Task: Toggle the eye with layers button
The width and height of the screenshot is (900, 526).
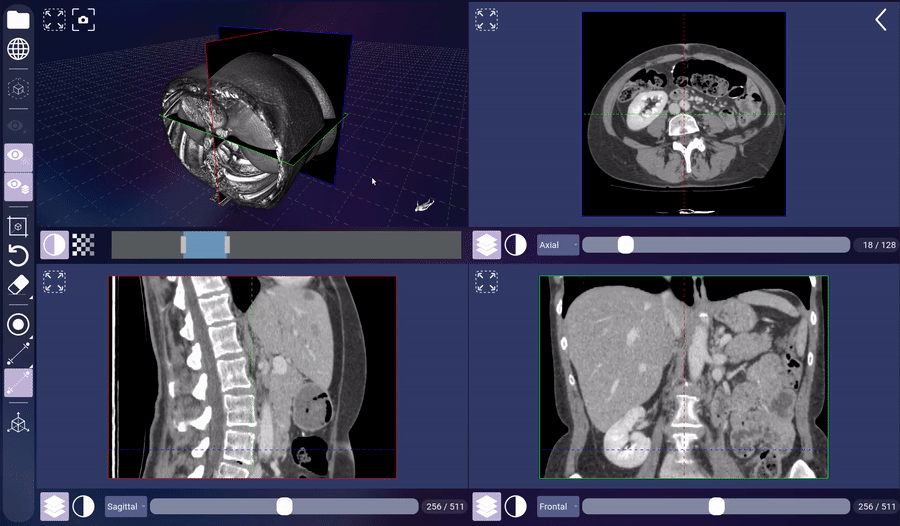Action: click(x=18, y=187)
